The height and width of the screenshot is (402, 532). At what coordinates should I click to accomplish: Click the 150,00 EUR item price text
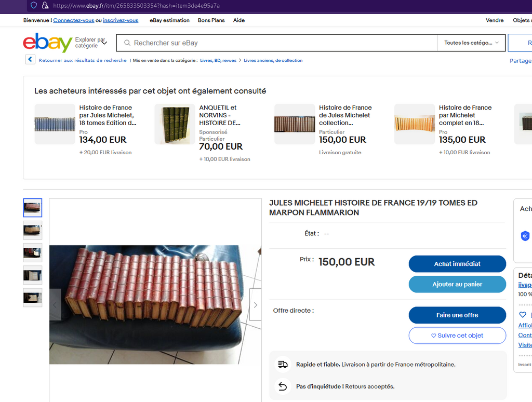[347, 262]
